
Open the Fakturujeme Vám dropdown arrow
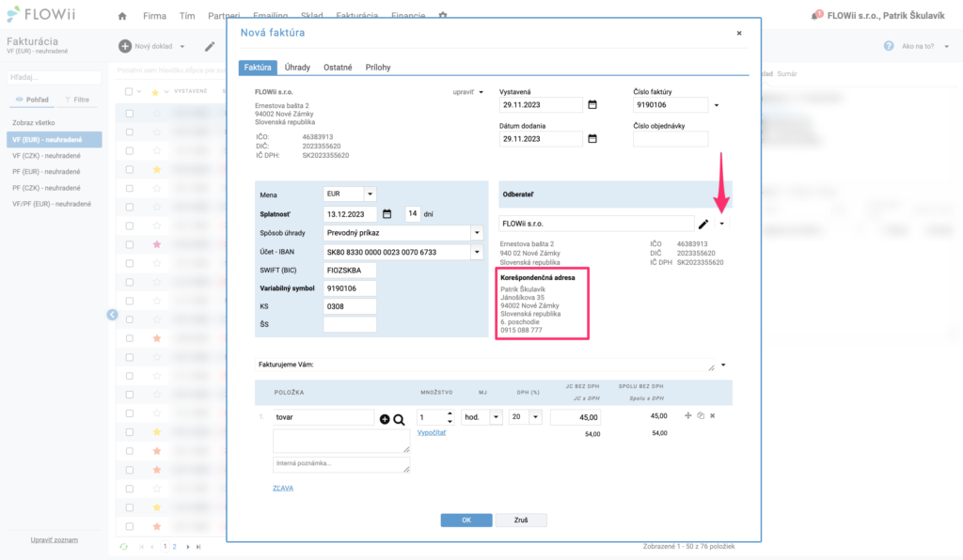pos(723,365)
